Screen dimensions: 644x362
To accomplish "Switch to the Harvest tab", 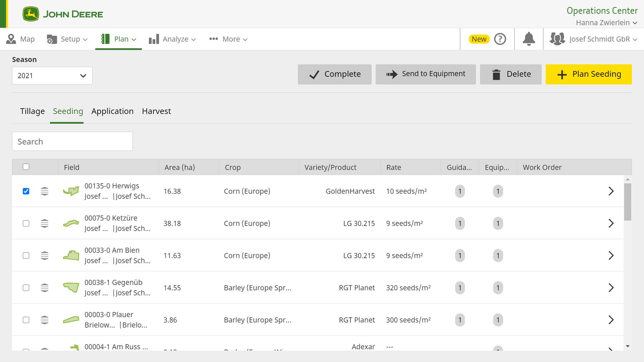I will click(x=156, y=111).
